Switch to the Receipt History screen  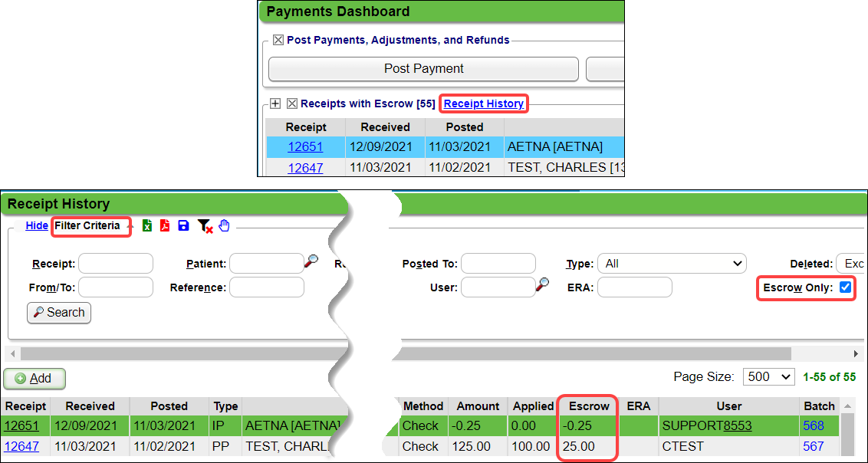483,102
